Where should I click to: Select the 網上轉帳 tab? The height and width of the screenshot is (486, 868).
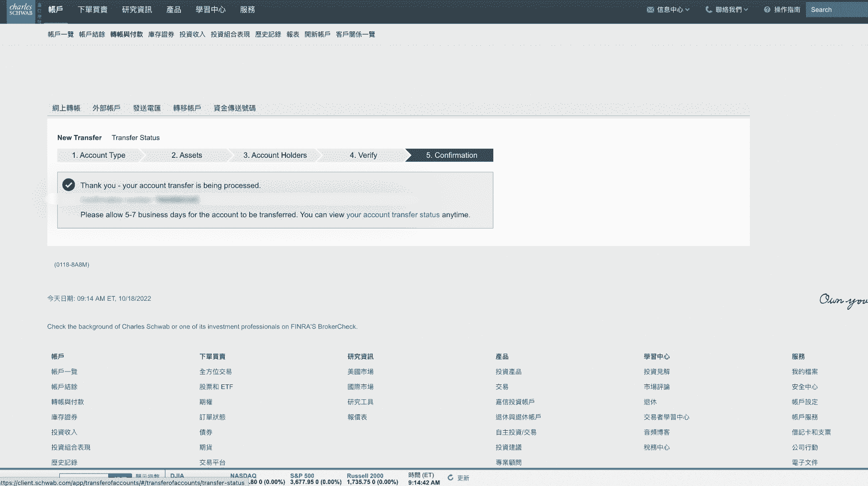(x=66, y=108)
